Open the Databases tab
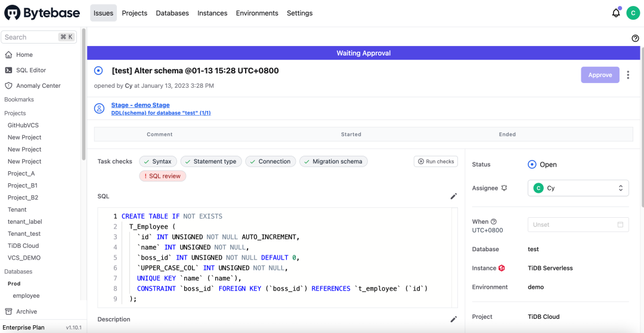Viewport: 644px width, 333px height. point(172,13)
